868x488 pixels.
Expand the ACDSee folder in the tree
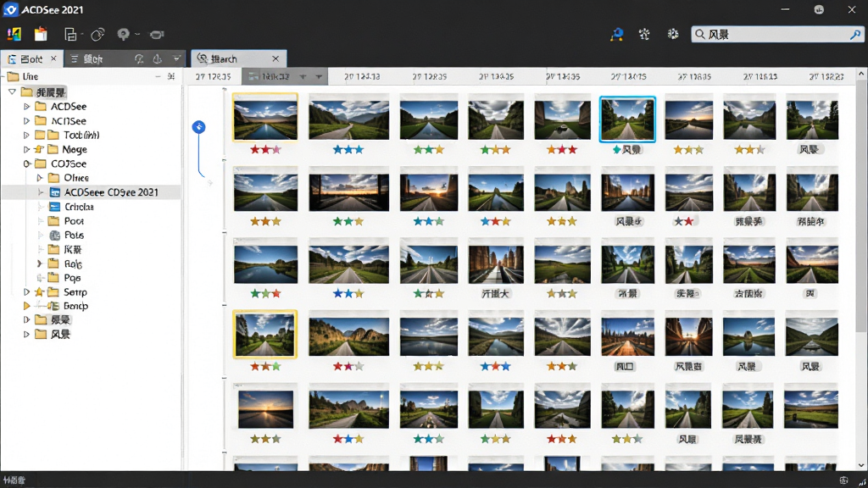tap(26, 106)
